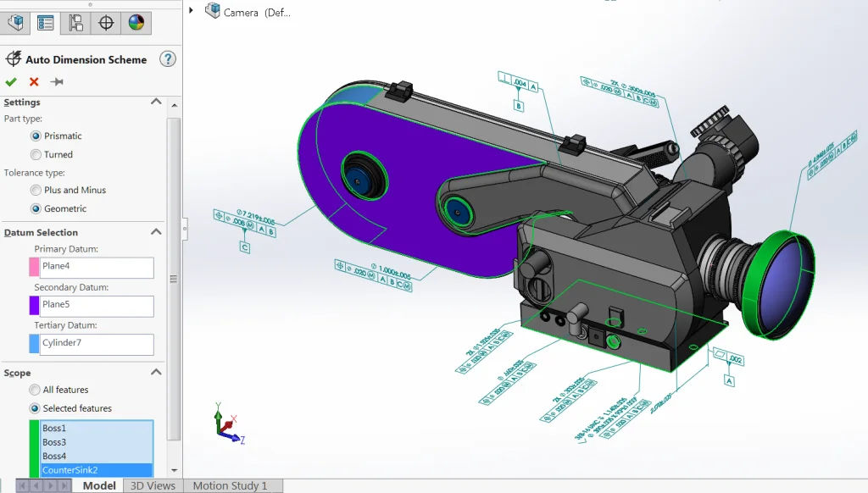This screenshot has height=493, width=868.
Task: Choose Plus and Minus tolerance type
Action: point(36,190)
